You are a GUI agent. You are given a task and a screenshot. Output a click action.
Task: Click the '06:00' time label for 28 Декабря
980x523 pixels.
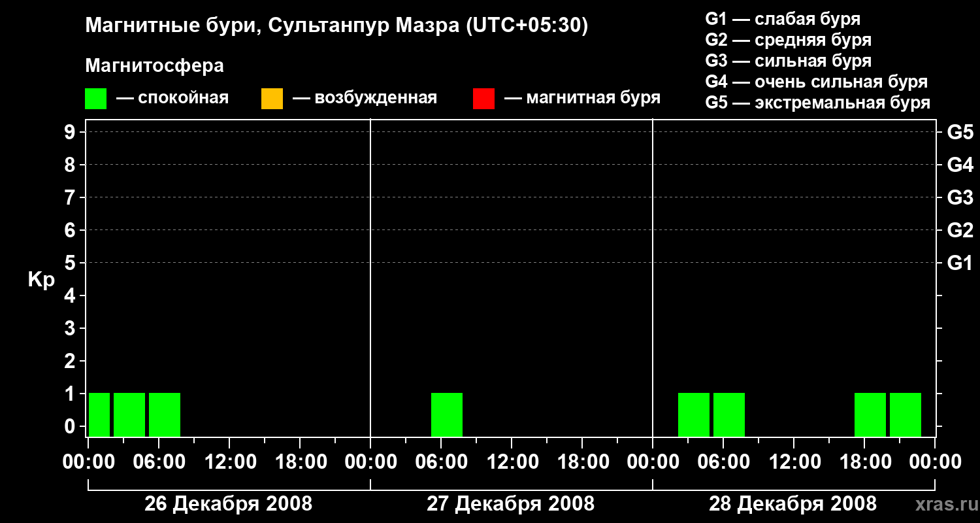pyautogui.click(x=723, y=462)
